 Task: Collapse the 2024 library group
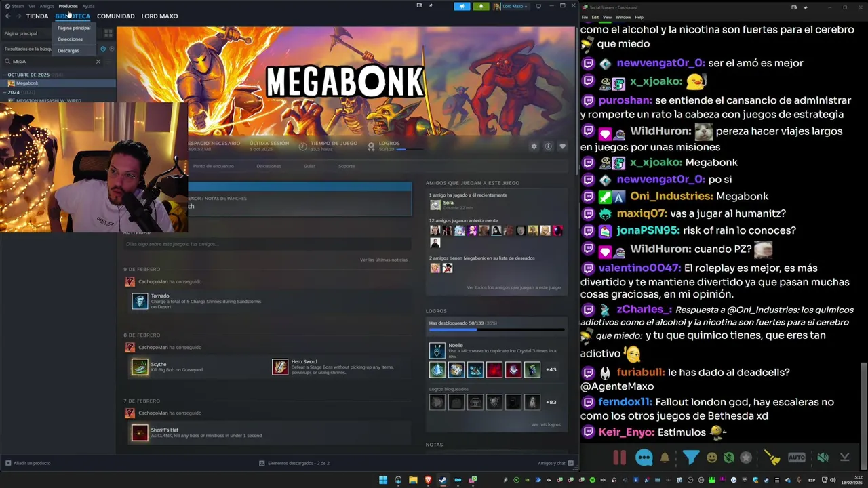tap(5, 92)
